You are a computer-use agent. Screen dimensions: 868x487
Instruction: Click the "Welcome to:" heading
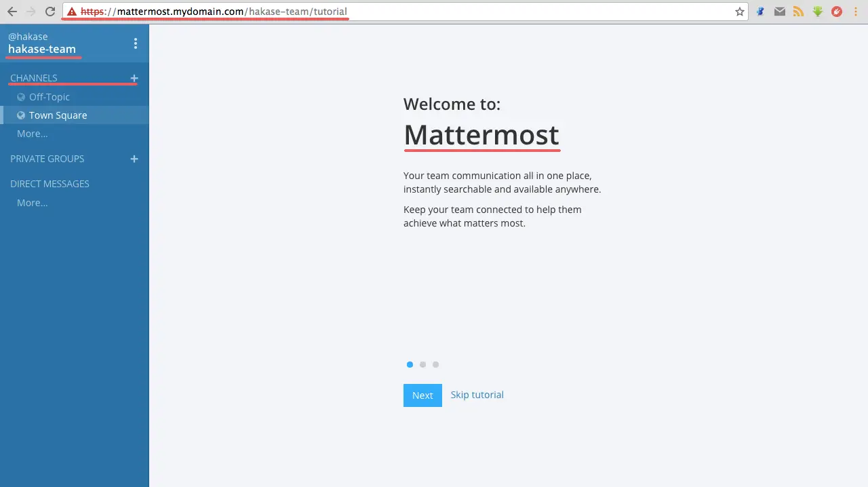coord(452,104)
